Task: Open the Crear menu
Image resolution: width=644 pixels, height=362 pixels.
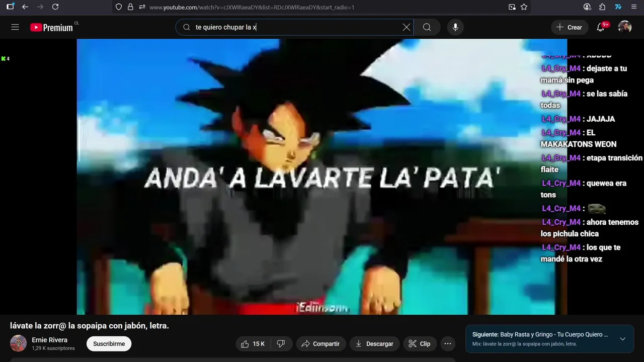Action: point(569,27)
